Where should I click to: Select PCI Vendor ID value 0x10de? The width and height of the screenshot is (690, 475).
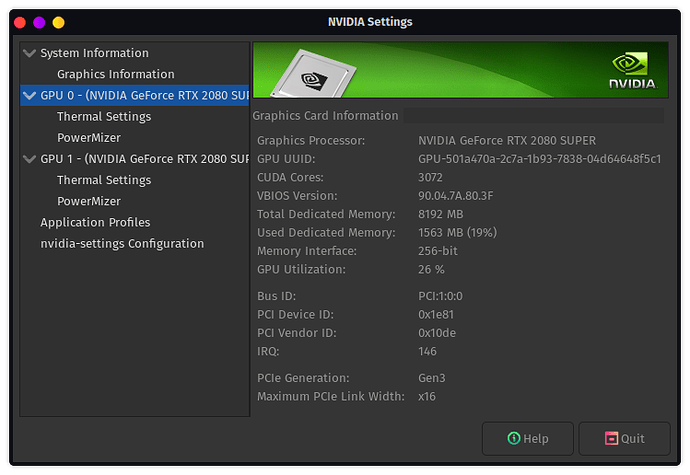point(437,333)
